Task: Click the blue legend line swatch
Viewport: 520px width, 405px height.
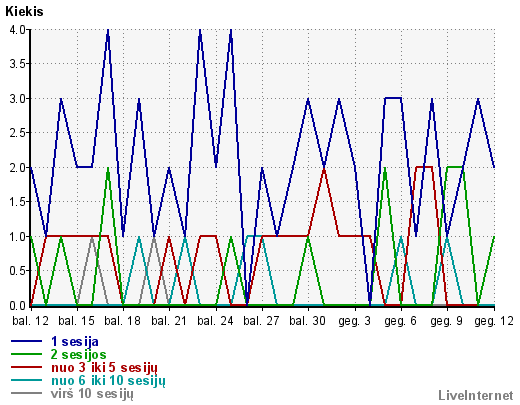Action: click(26, 341)
